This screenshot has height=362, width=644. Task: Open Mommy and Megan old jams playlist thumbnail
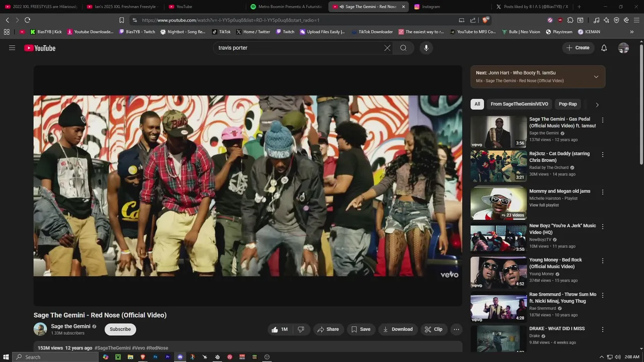point(499,203)
